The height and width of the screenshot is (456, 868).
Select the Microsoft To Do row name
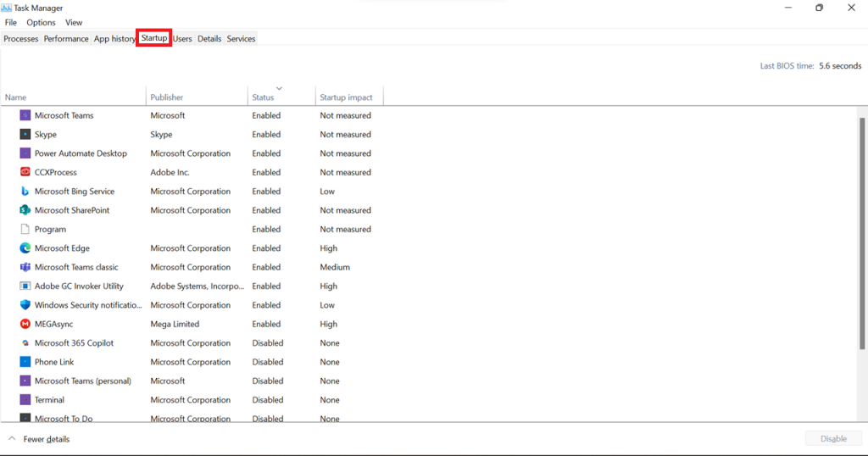[x=64, y=419]
